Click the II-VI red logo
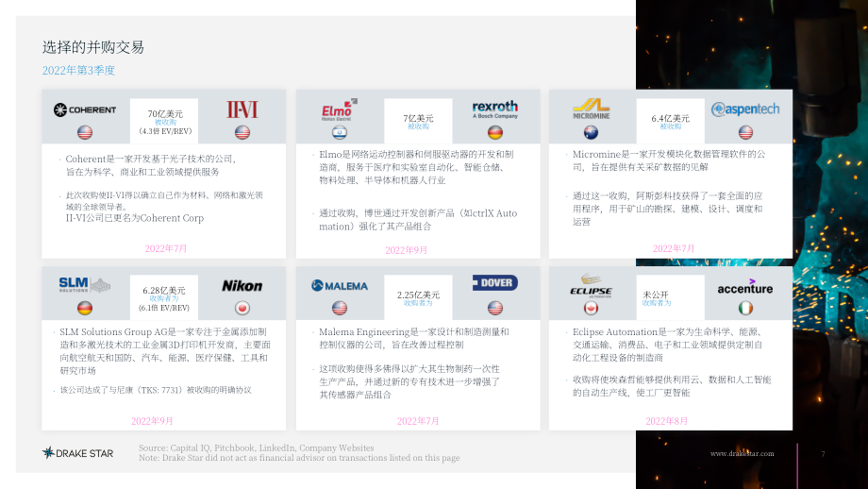 [x=242, y=110]
